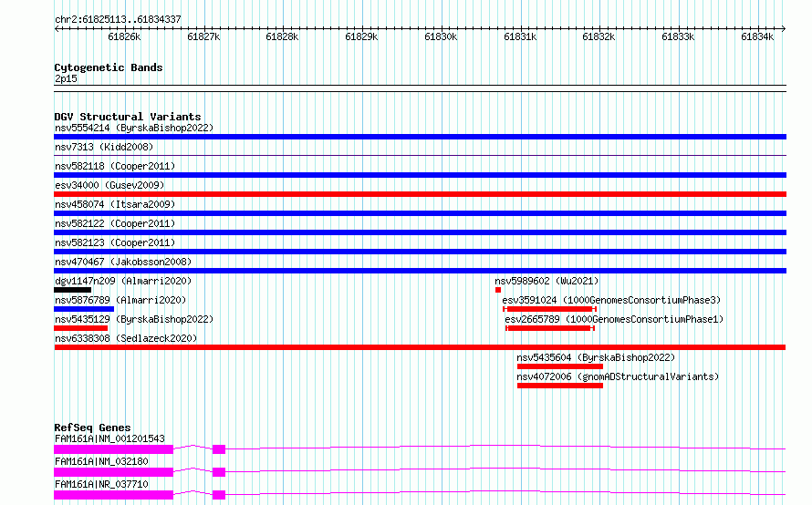Click the red esv34000 variant bar
812x505 pixels.
coord(420,194)
